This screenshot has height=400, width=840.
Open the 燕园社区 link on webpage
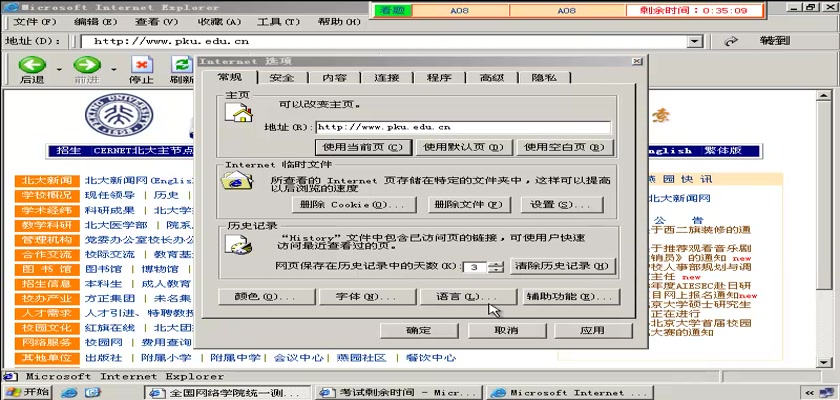point(362,358)
